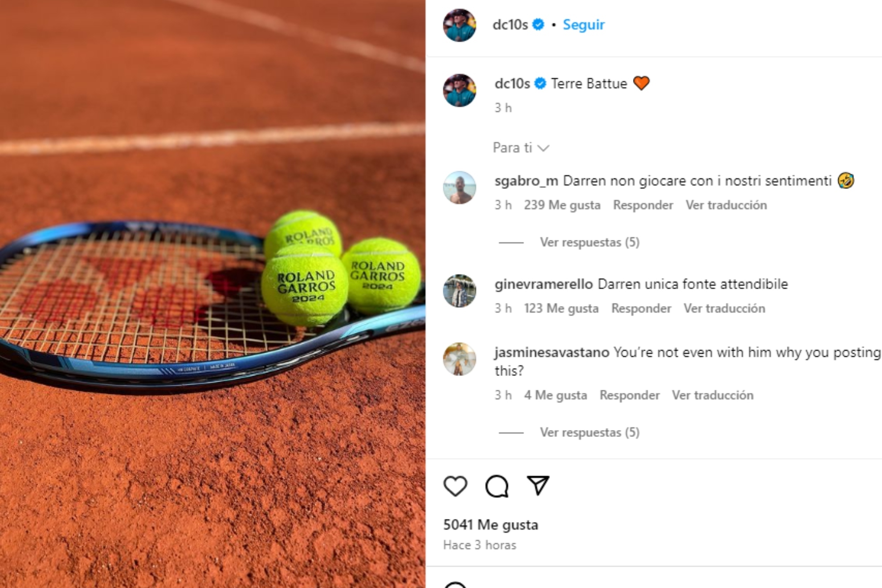
Task: Open dc10s profile picture in header
Action: [460, 25]
